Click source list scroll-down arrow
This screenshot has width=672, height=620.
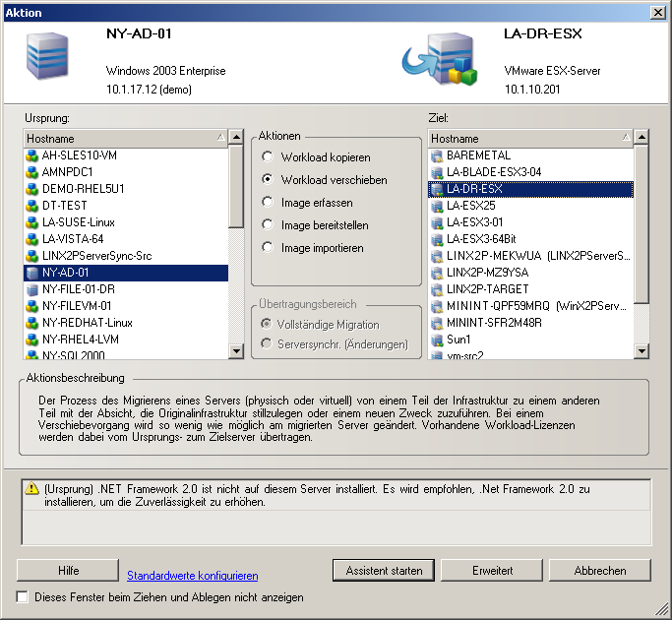[236, 351]
